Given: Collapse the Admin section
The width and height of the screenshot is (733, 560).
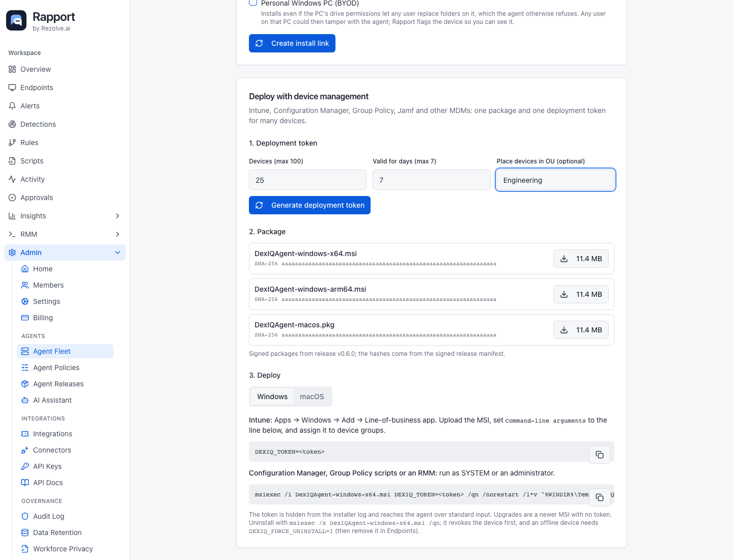Looking at the screenshot, I should 65,253.
